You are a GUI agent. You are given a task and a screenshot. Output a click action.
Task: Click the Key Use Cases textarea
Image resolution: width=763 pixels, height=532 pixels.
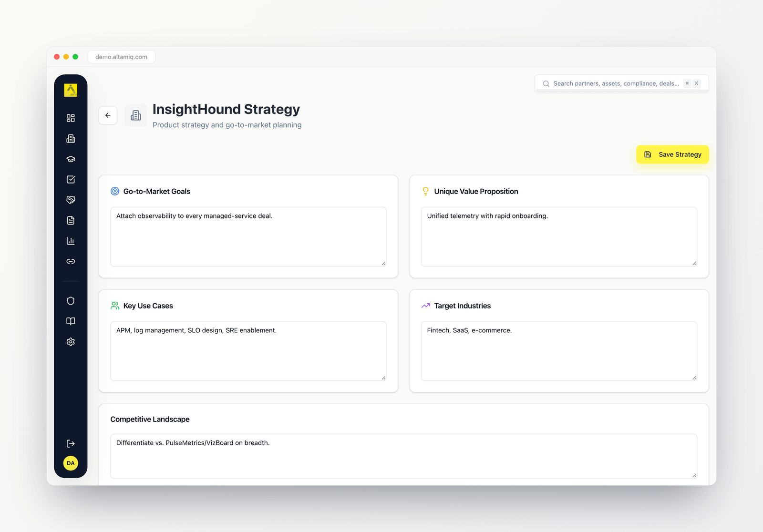coord(248,351)
